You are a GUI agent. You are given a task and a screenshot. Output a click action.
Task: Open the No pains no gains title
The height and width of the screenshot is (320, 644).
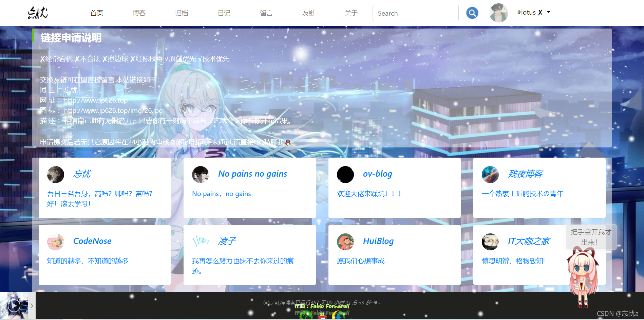click(252, 174)
